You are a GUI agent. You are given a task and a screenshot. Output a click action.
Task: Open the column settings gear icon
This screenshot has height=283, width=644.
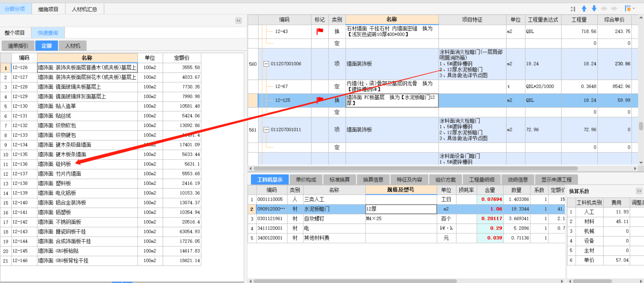(x=628, y=9)
